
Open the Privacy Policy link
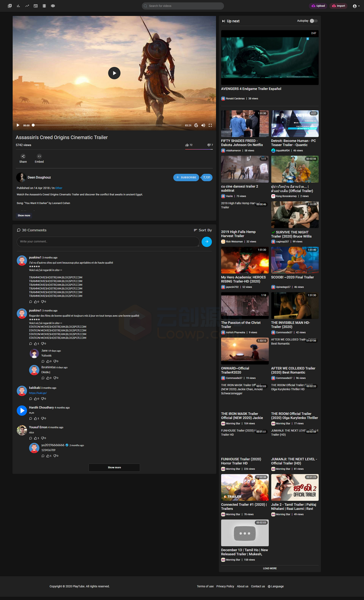[x=225, y=586]
